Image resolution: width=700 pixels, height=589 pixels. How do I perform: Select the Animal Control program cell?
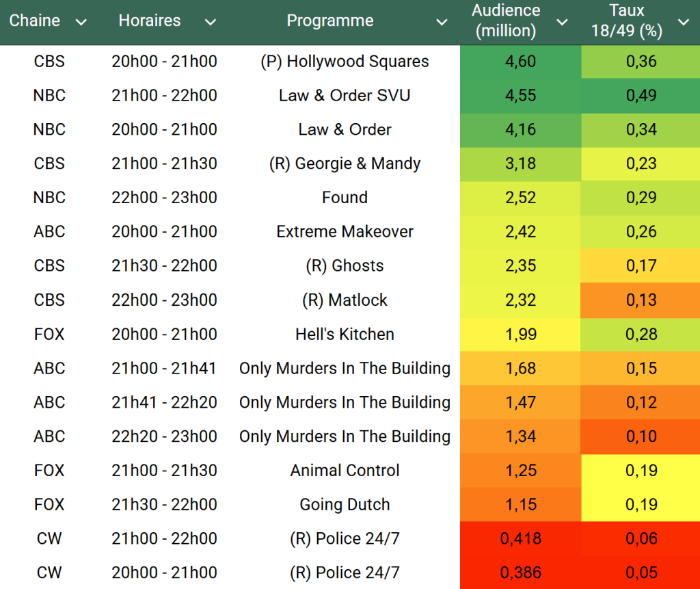(x=345, y=471)
